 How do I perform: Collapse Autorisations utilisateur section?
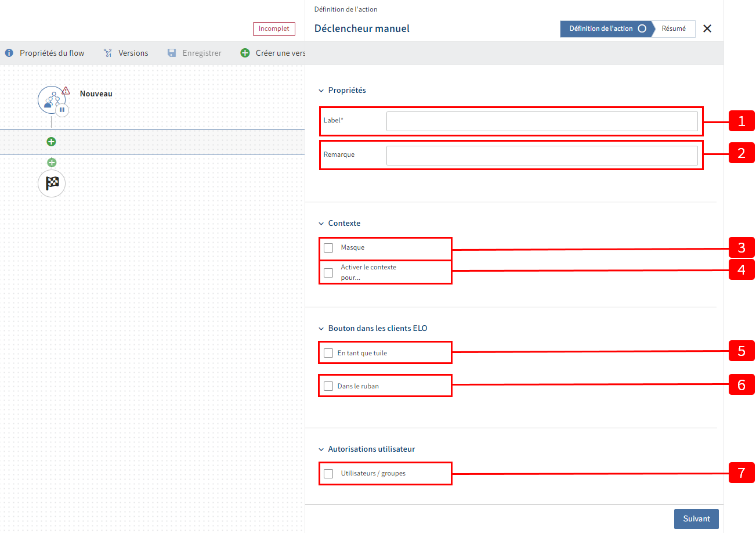pyautogui.click(x=321, y=449)
